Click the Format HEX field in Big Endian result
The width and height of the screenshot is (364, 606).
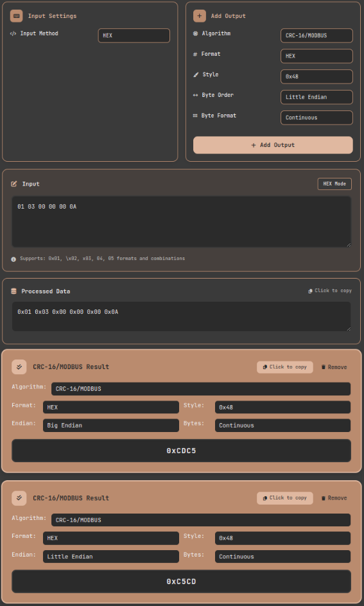pos(111,408)
